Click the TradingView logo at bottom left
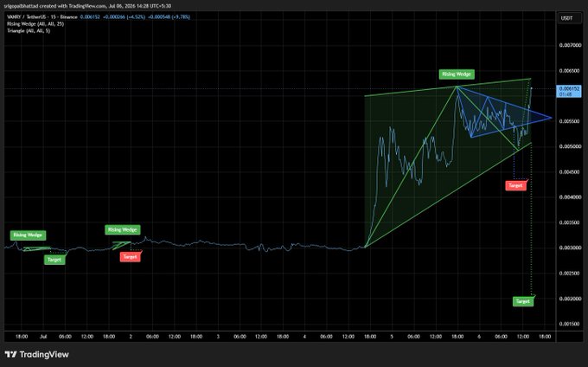The image size is (588, 367). pos(36,354)
